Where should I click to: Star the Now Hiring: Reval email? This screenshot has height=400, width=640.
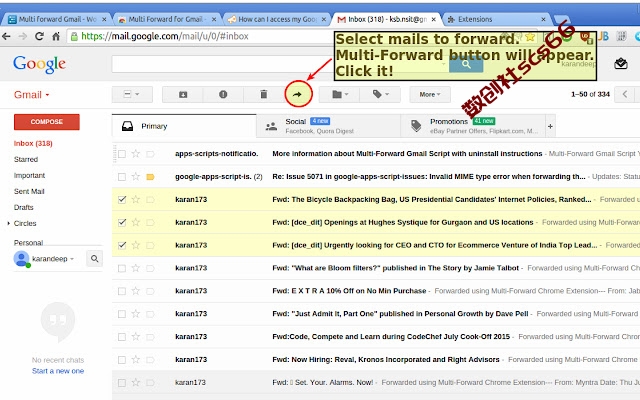coord(136,359)
